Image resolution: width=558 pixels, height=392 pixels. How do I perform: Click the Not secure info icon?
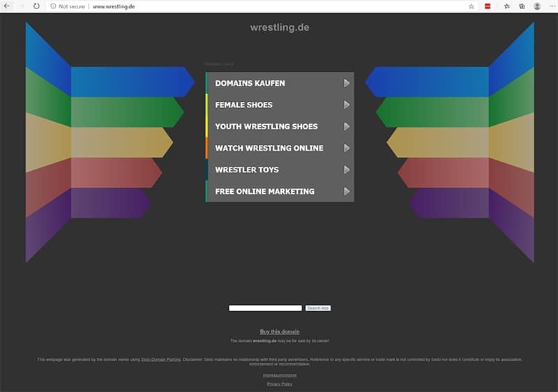click(53, 6)
